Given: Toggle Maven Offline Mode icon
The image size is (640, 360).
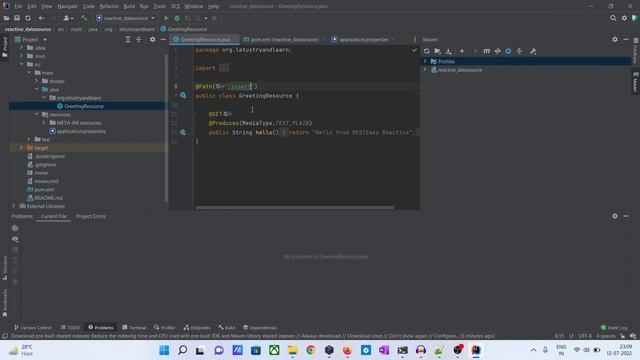Looking at the screenshot, I should click(x=498, y=51).
